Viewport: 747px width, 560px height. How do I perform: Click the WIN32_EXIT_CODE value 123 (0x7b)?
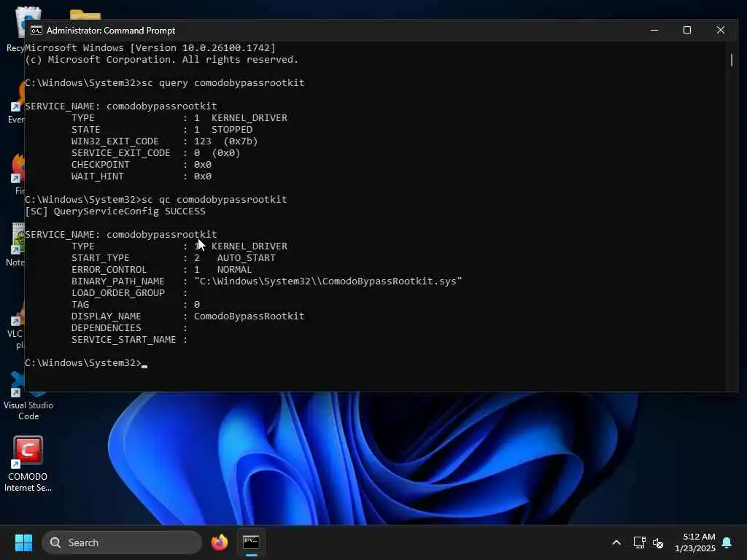coord(225,141)
